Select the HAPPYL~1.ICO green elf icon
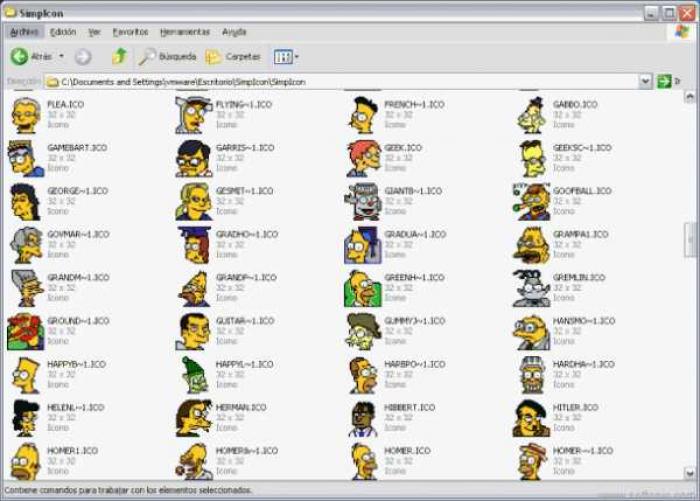Viewport: 700px width, 501px height. click(x=194, y=375)
